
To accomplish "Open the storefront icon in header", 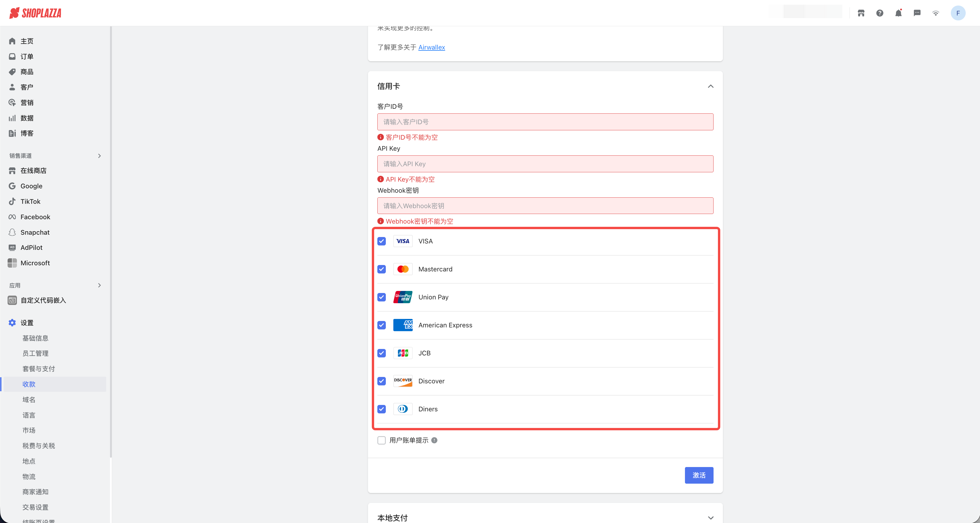I will tap(861, 13).
